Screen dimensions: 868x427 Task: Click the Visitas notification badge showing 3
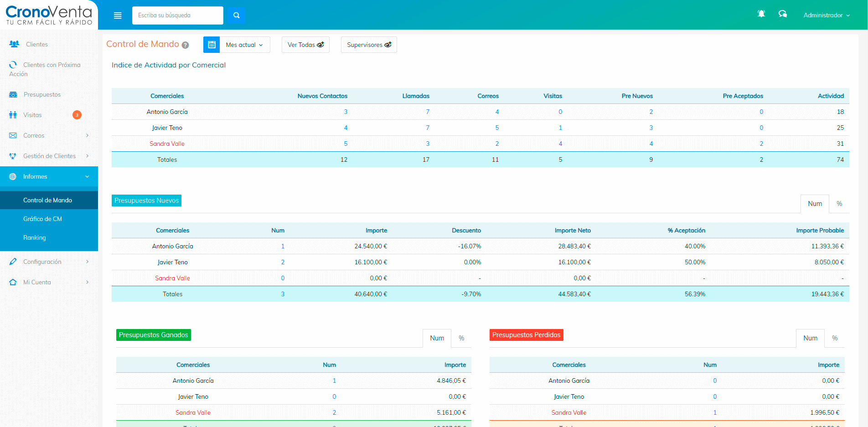point(77,115)
